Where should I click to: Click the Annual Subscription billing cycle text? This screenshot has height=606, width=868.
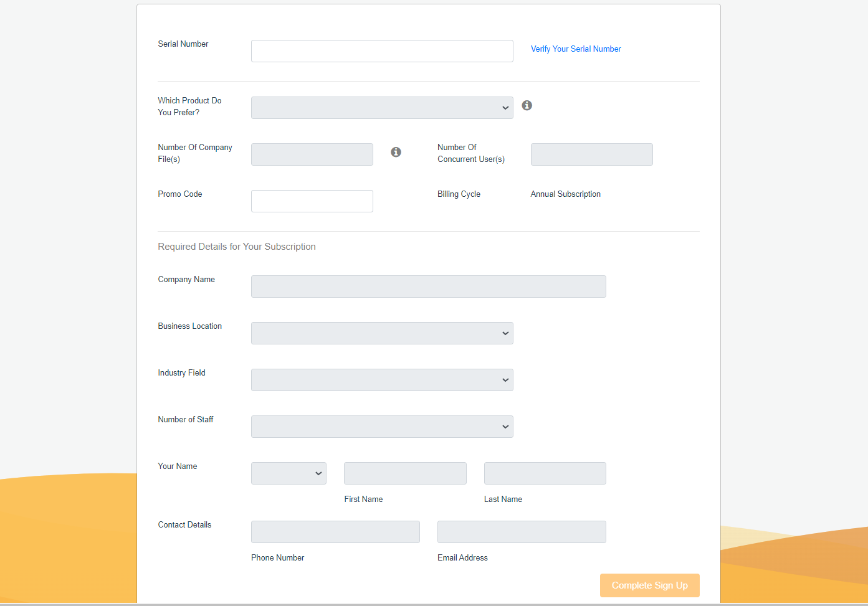coord(565,194)
